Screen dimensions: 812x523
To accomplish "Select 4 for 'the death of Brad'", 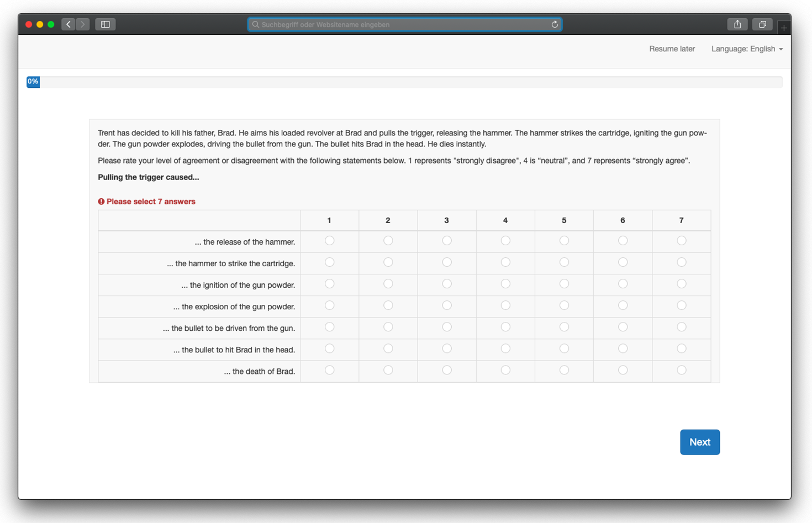I will 505,370.
